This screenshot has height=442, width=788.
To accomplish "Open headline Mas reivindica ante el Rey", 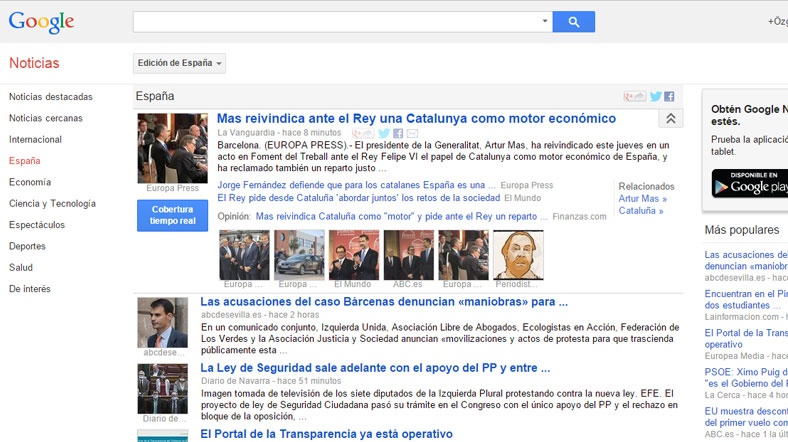I will [x=416, y=119].
